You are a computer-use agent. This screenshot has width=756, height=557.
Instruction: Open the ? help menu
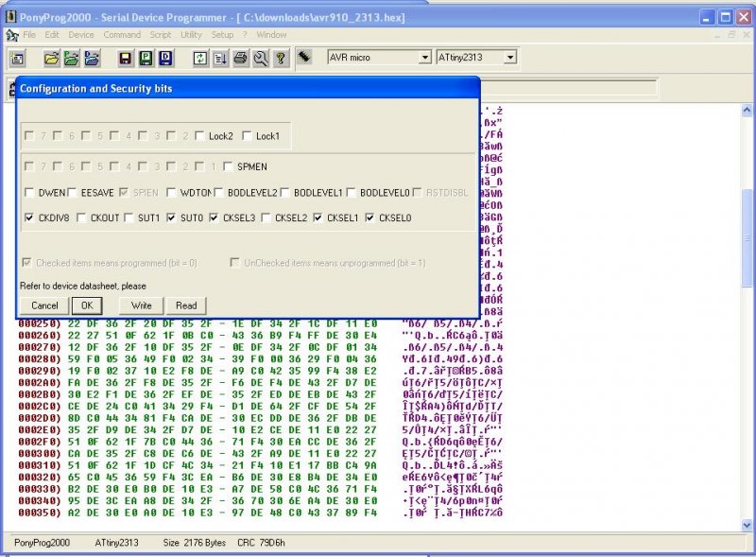[x=245, y=35]
